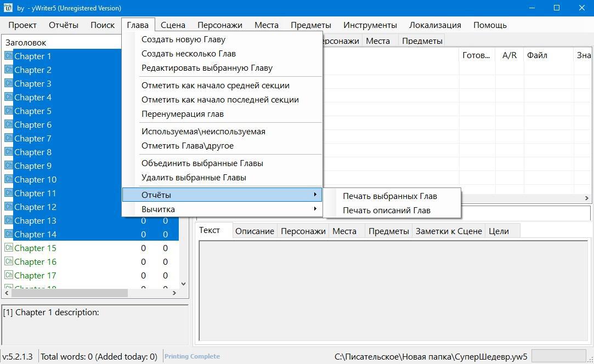Image resolution: width=594 pixels, height=364 pixels.
Task: Click the Chapter 16 chapter icon
Action: (x=8, y=261)
